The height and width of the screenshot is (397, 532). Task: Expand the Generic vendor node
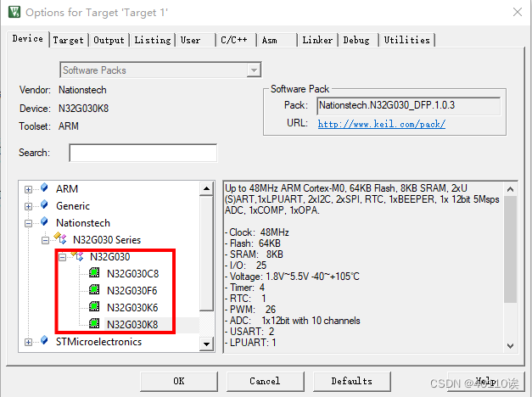pos(29,207)
